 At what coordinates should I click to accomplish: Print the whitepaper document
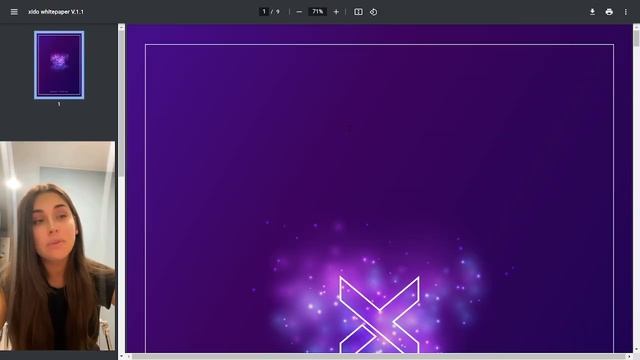(609, 12)
